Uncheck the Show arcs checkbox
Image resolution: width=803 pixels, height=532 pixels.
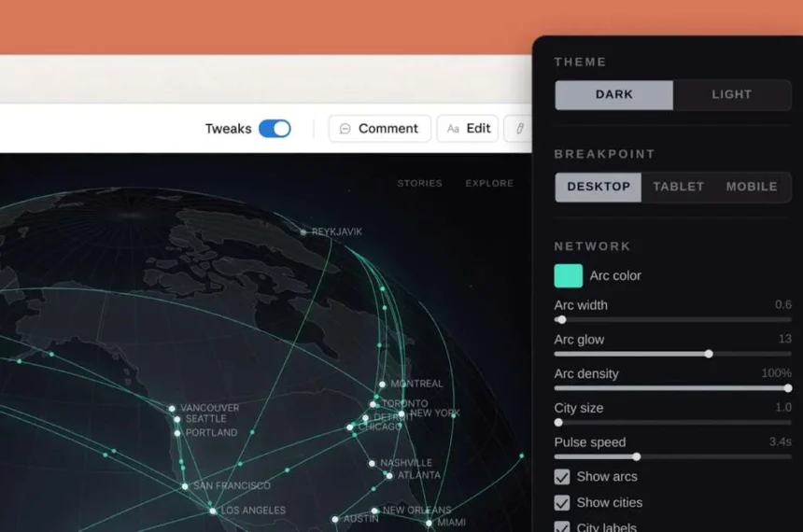pos(562,477)
